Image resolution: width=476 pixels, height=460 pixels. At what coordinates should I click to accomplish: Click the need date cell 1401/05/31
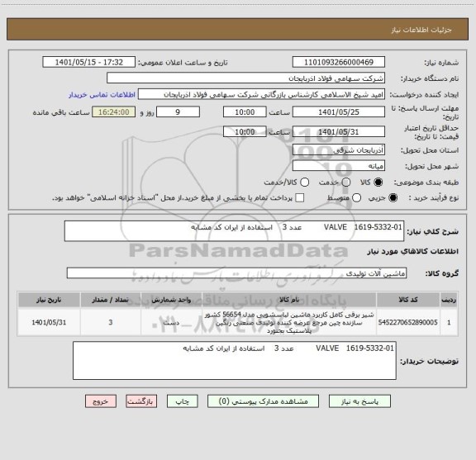click(x=49, y=322)
